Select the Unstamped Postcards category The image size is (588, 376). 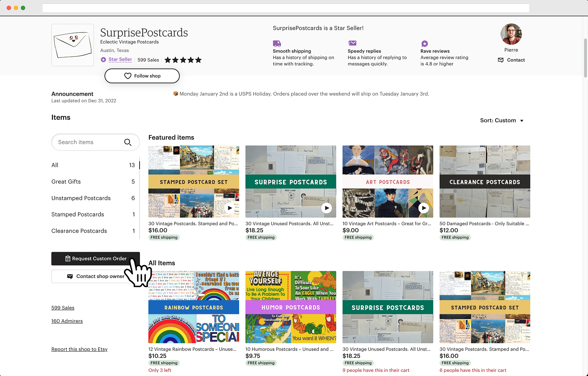tap(93, 198)
